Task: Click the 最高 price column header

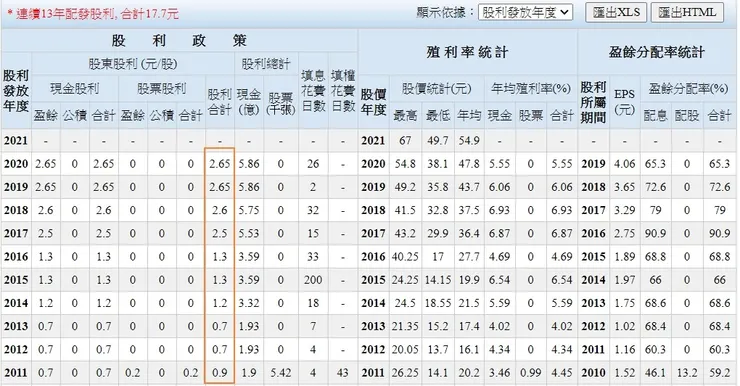Action: (405, 116)
